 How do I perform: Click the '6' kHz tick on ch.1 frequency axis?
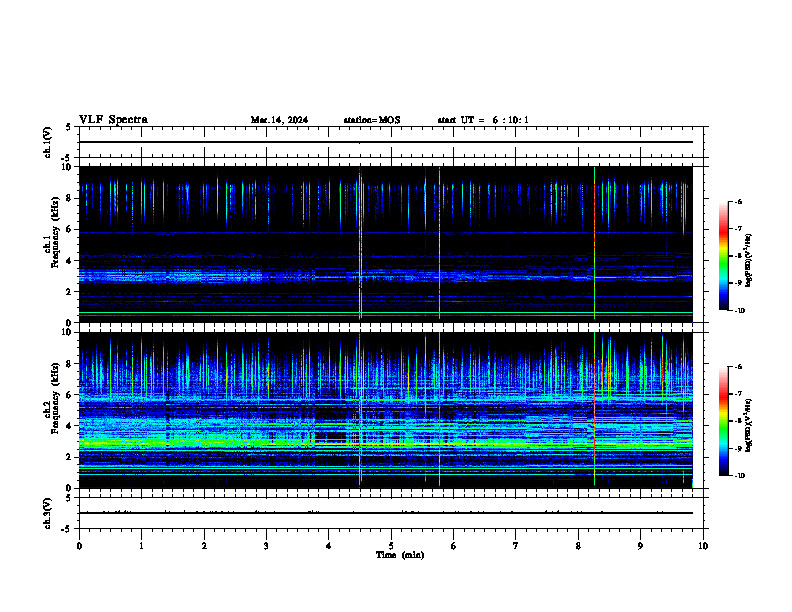click(69, 229)
